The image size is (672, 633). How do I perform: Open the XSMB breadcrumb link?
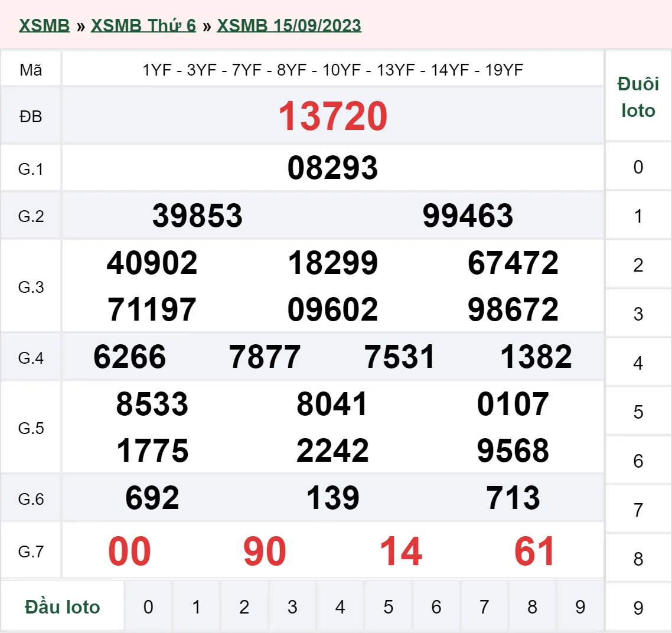[x=44, y=25]
